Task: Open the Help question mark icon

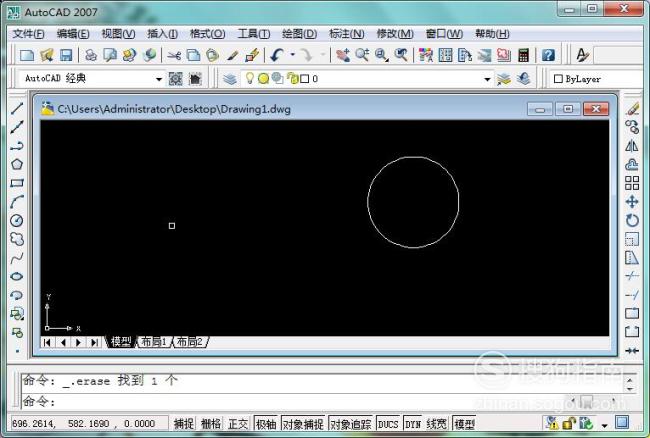Action: tap(548, 55)
